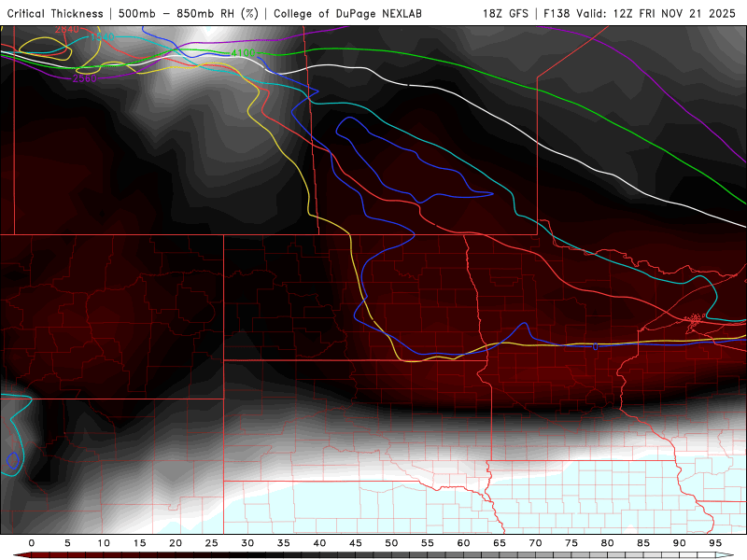Select the "500mb – 850mb RH (%)" header label
Viewport: 747px width, 560px height.
click(189, 14)
